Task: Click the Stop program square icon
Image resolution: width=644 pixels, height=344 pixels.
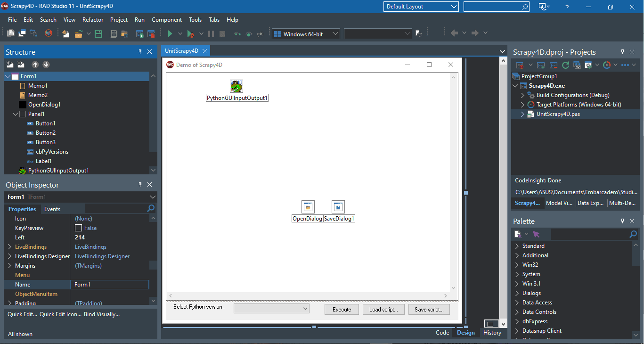Action: (x=222, y=33)
